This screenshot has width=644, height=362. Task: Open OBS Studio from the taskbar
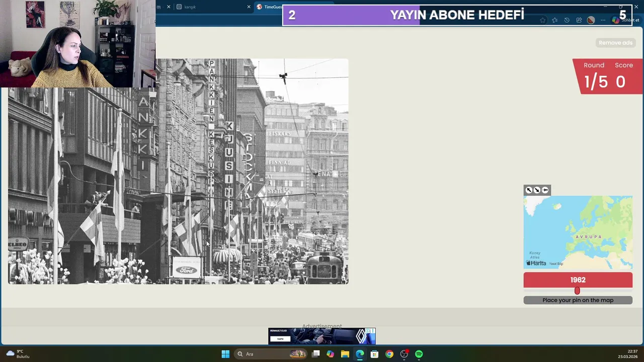404,354
